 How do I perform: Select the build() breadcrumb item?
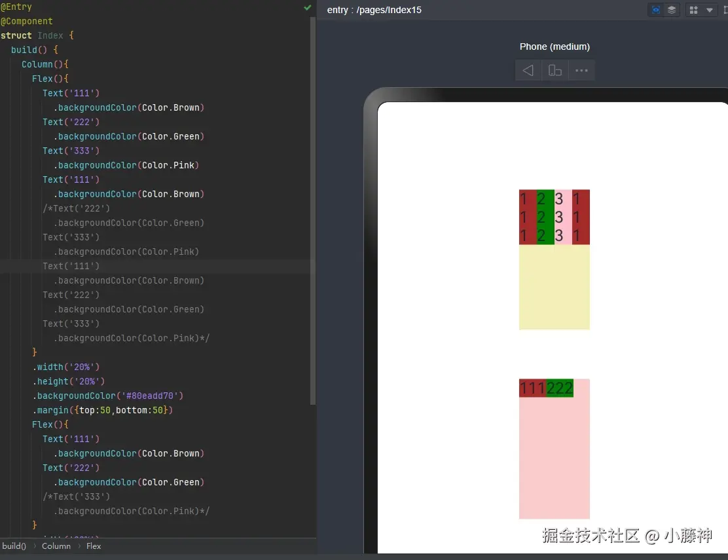[x=14, y=546]
